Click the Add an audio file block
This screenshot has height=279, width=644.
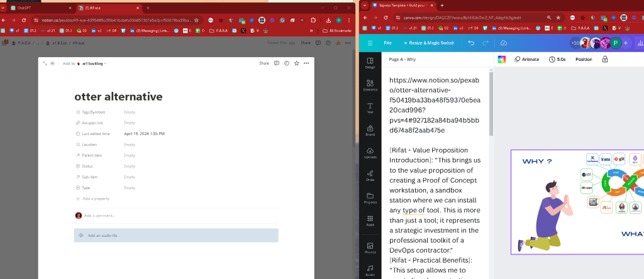[176, 236]
